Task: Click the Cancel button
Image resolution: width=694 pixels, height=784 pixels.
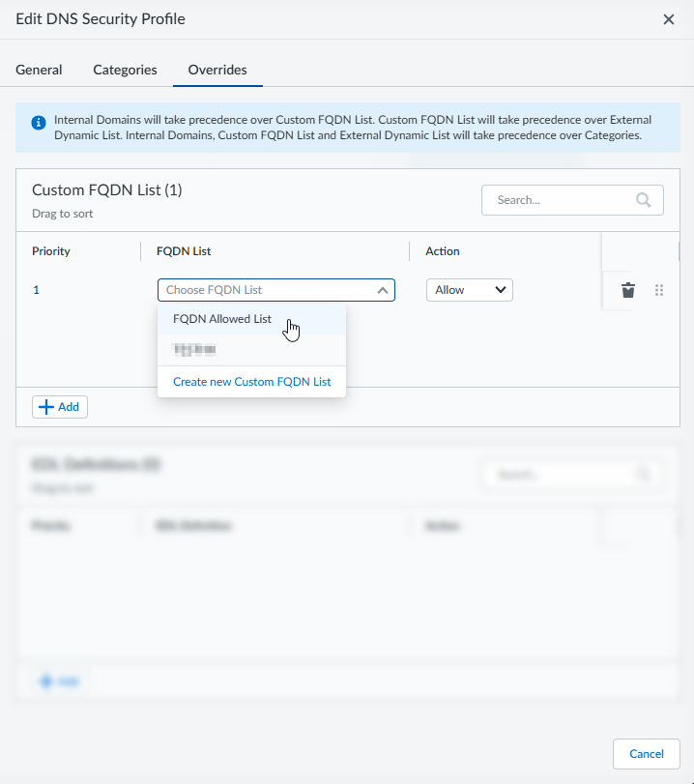Action: [x=646, y=754]
